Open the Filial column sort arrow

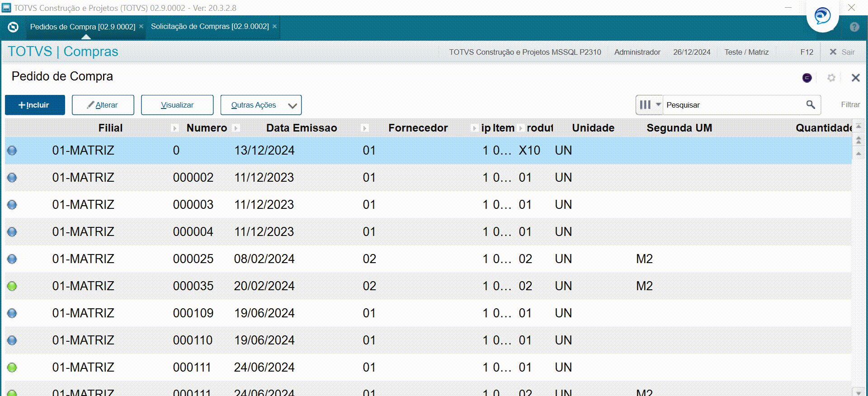pos(175,128)
